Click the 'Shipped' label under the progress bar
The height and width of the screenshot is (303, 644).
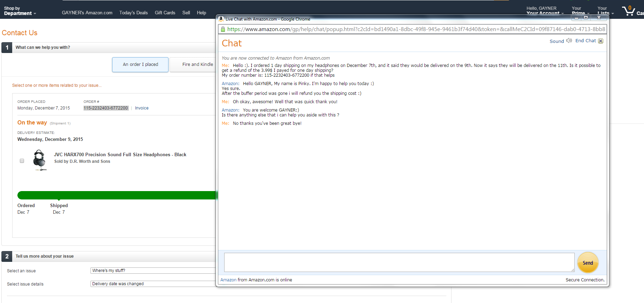[x=59, y=206]
